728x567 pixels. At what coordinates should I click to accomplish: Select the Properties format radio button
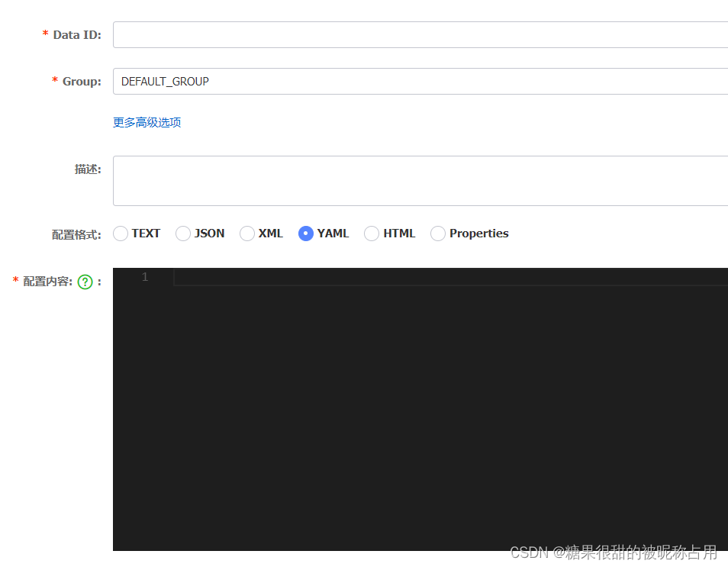click(x=438, y=234)
